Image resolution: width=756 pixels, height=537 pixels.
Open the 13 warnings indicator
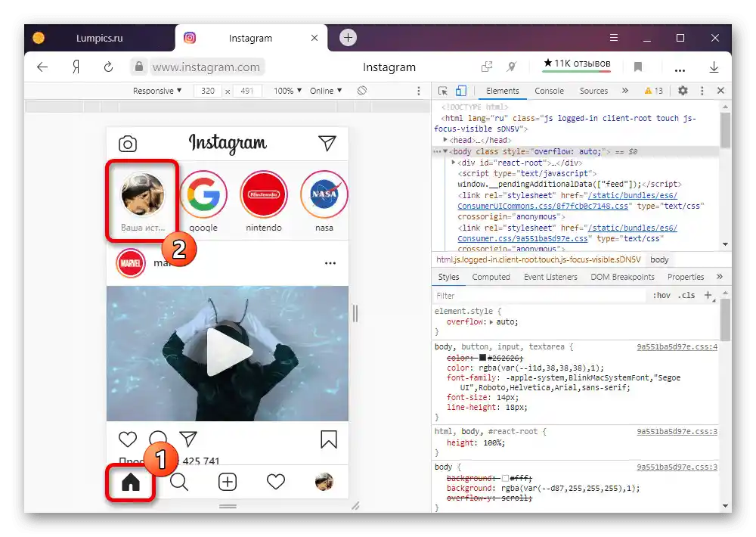654,91
